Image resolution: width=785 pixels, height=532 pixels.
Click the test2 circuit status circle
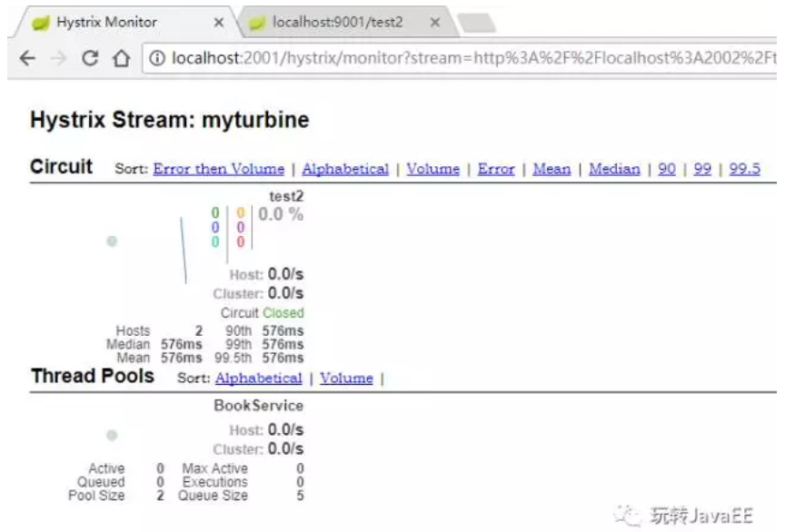point(113,240)
